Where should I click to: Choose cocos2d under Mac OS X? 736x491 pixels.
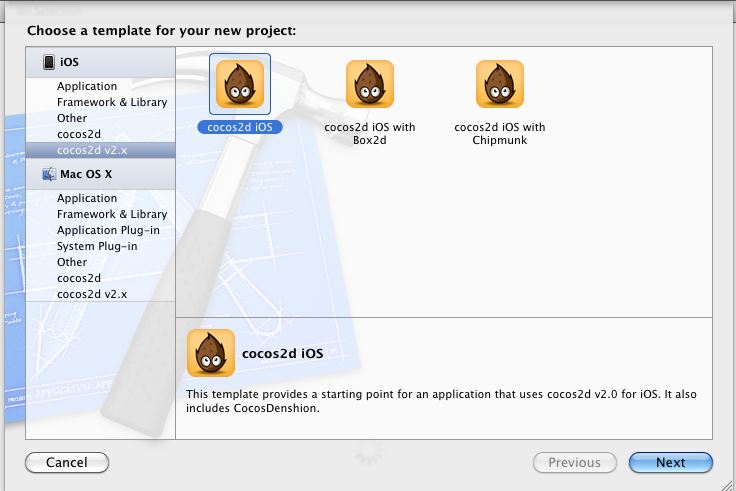79,278
